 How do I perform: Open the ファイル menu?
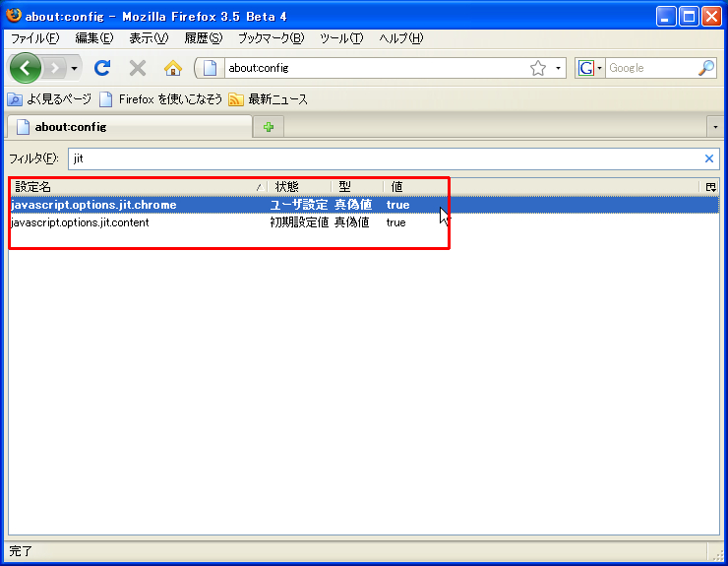point(34,38)
